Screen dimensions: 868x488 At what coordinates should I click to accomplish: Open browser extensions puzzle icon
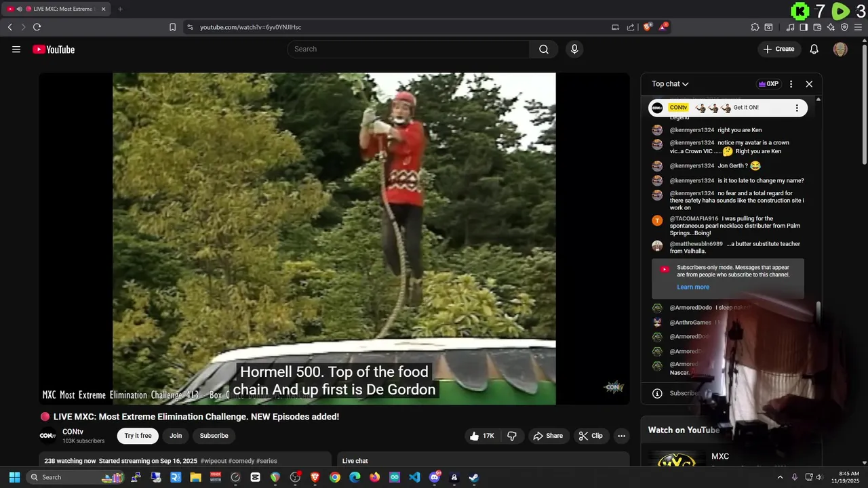tap(755, 27)
